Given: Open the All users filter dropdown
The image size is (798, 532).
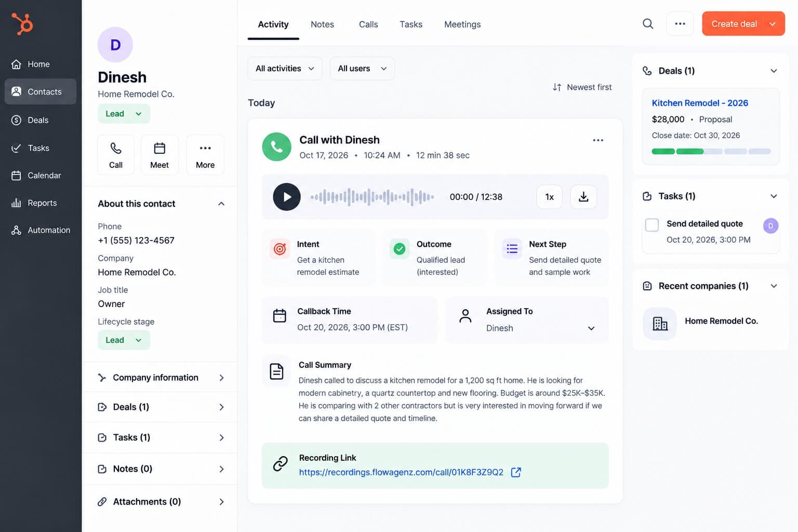Looking at the screenshot, I should pos(362,69).
